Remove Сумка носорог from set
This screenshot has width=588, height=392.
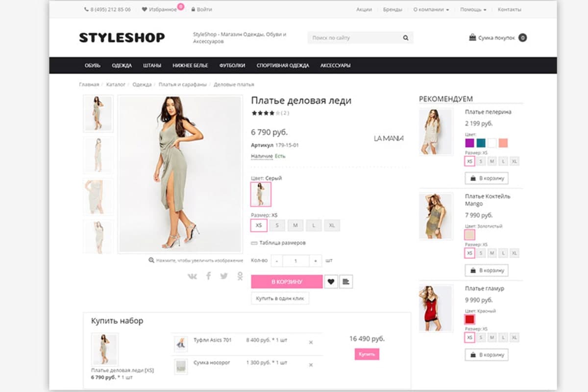click(x=311, y=366)
